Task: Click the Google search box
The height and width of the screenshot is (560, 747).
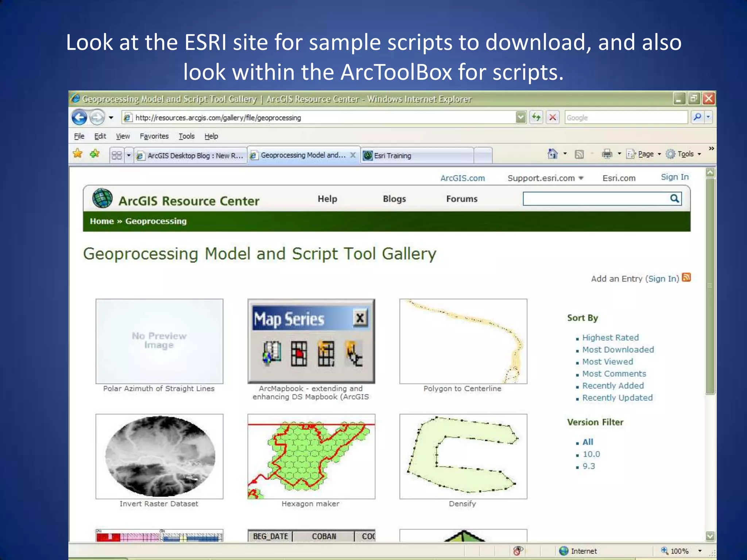Action: [626, 117]
